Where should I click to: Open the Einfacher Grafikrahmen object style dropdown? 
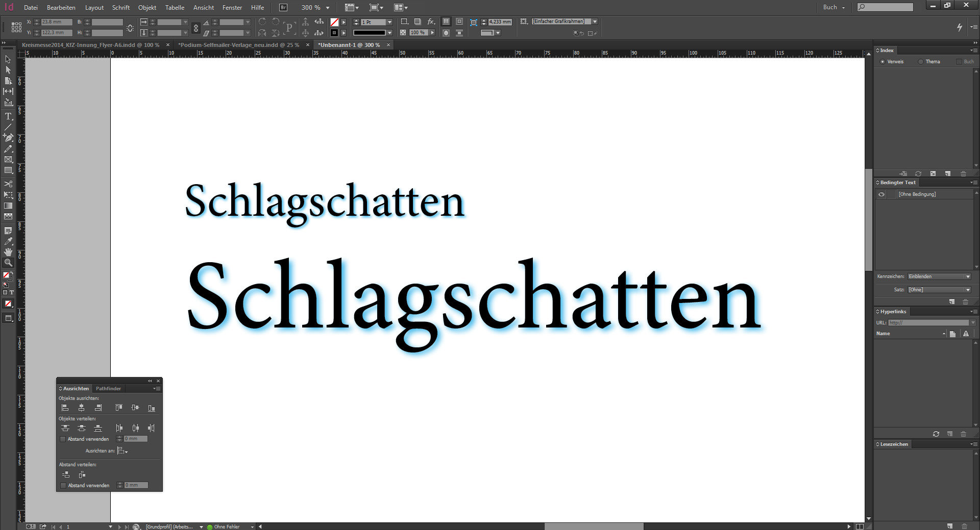[595, 21]
